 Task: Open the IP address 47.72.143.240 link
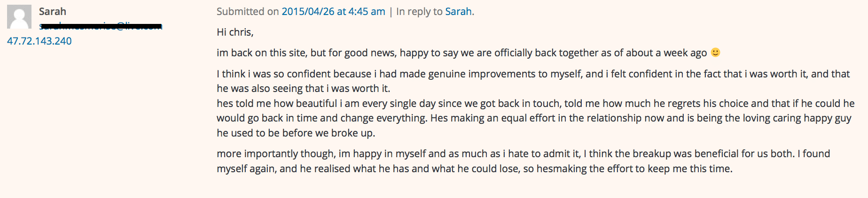pyautogui.click(x=39, y=41)
